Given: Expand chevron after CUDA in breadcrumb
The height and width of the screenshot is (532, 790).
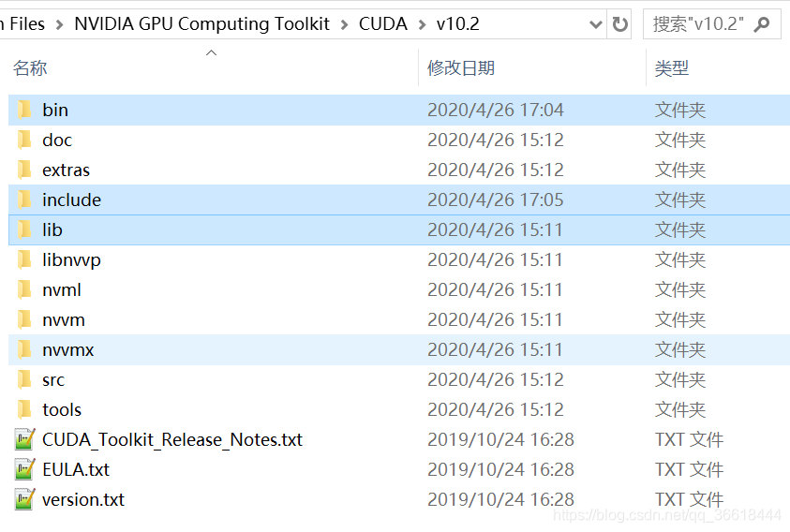Looking at the screenshot, I should coord(422,24).
